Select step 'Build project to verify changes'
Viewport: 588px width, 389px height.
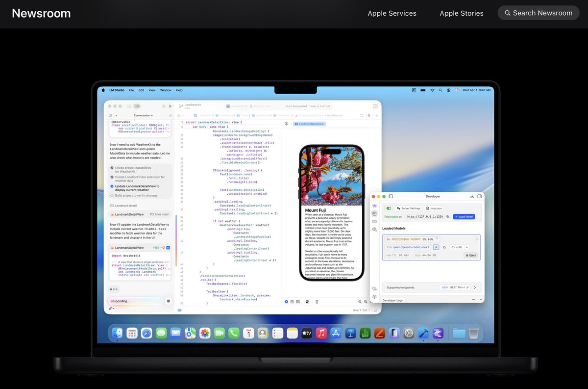133,196
